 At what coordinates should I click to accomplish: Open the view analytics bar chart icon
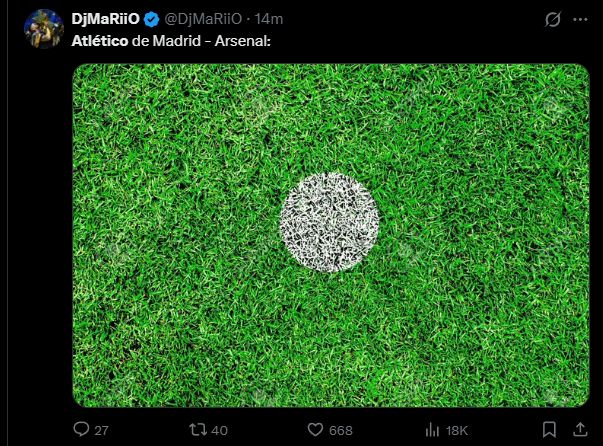432,429
